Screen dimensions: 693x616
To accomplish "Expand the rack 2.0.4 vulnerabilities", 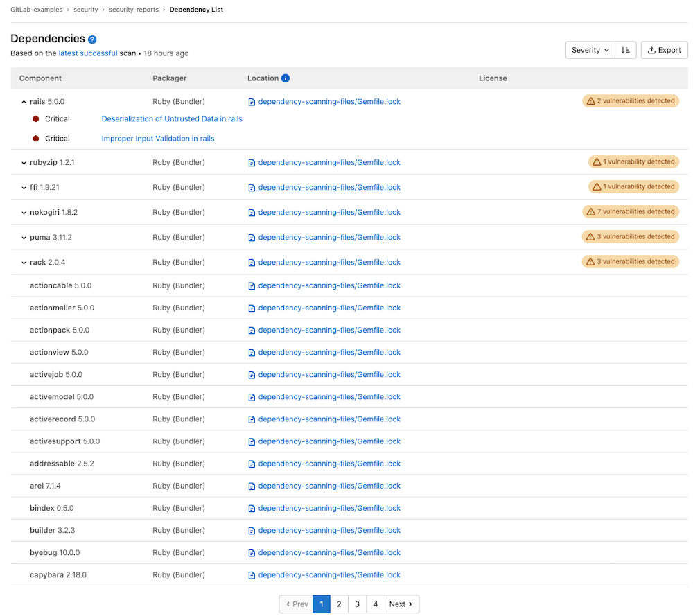I will point(23,262).
